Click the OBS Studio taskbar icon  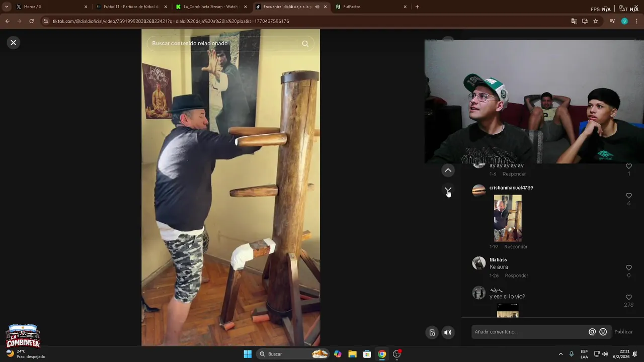397,354
